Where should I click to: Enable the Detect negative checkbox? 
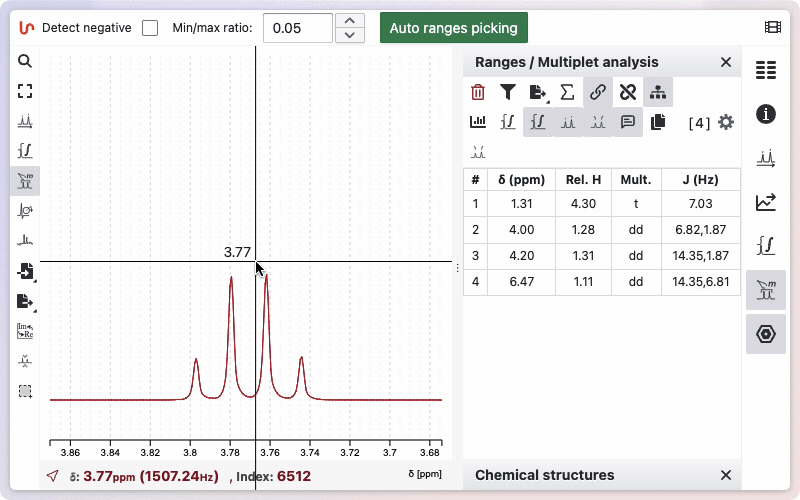point(150,28)
